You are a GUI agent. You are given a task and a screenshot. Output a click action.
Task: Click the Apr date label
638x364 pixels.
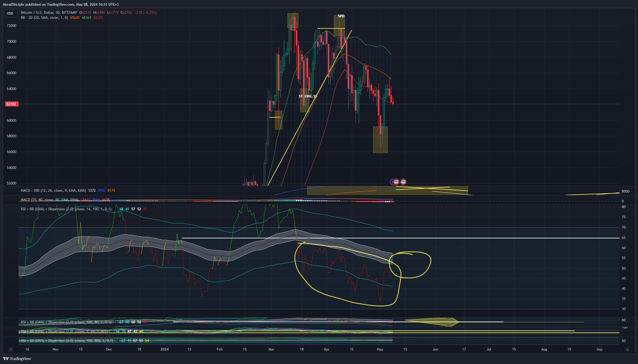(x=327, y=349)
